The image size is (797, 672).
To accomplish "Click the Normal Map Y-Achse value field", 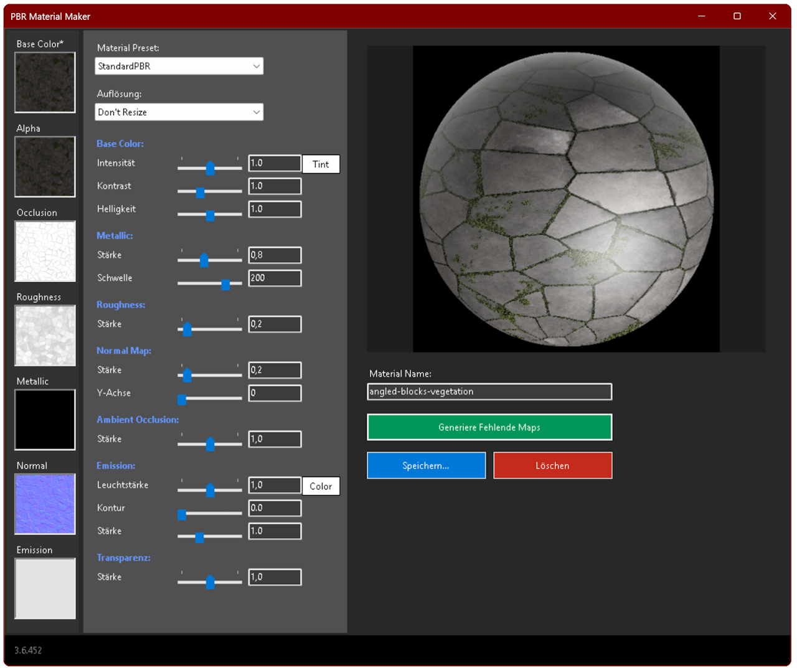I will (275, 393).
